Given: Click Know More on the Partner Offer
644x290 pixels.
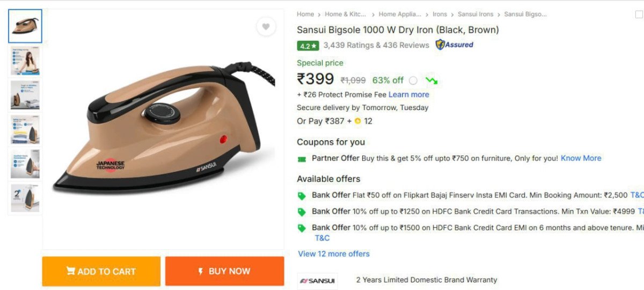Looking at the screenshot, I should 581,158.
